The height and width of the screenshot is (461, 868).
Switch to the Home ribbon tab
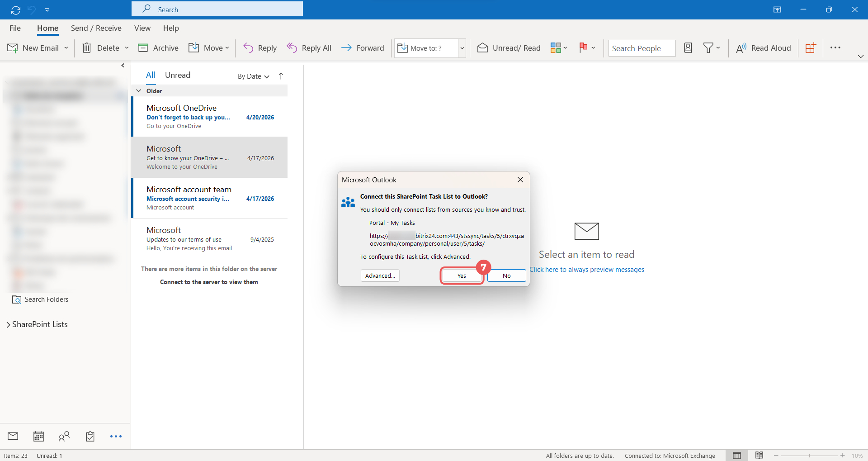47,28
